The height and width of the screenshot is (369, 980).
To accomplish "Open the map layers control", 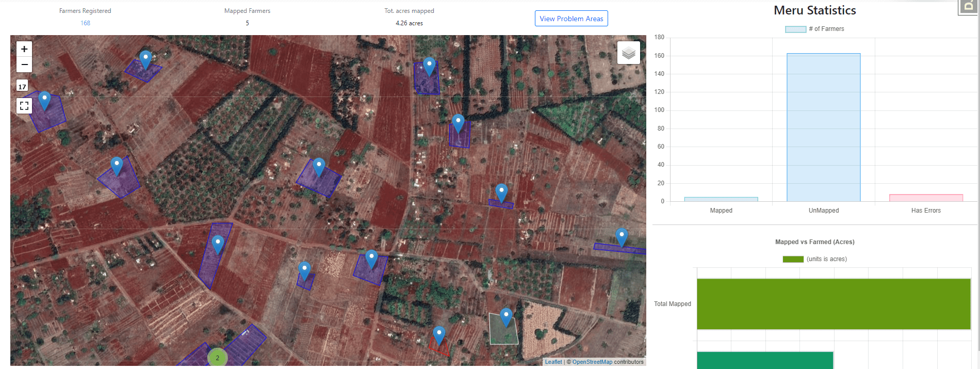I will click(x=628, y=53).
